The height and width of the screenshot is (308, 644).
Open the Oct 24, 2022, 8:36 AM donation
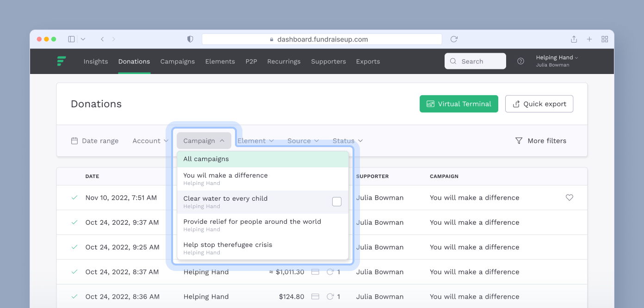click(122, 296)
